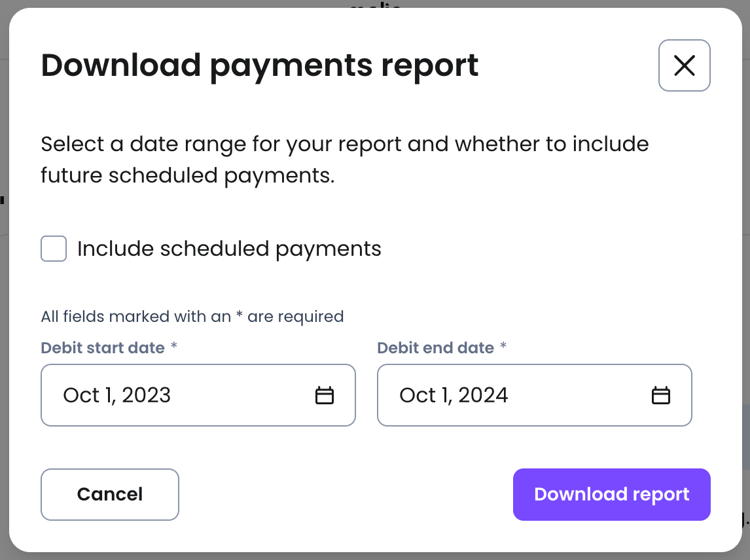Click the word "Cancel" in the outlined button
The height and width of the screenshot is (560, 750).
[x=110, y=495]
